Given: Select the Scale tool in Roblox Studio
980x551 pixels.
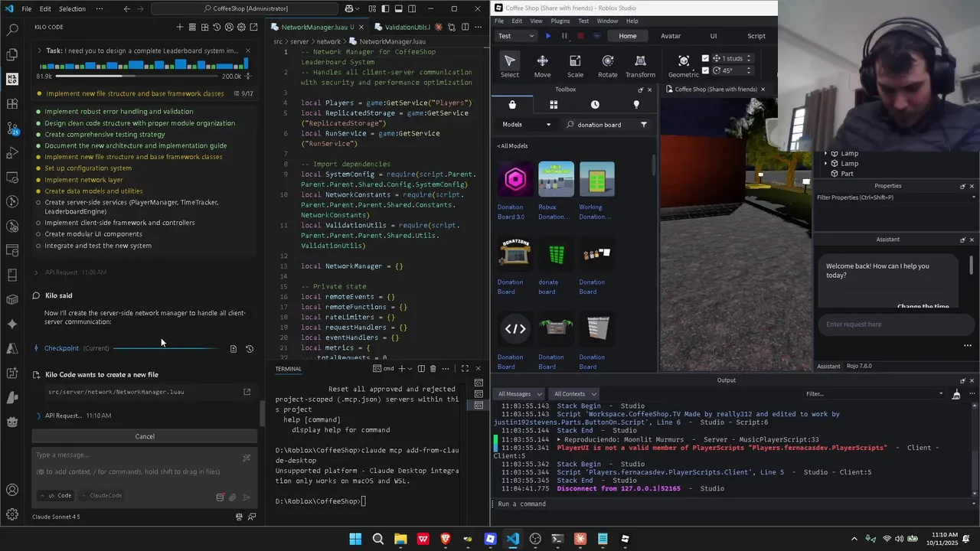Looking at the screenshot, I should [575, 66].
